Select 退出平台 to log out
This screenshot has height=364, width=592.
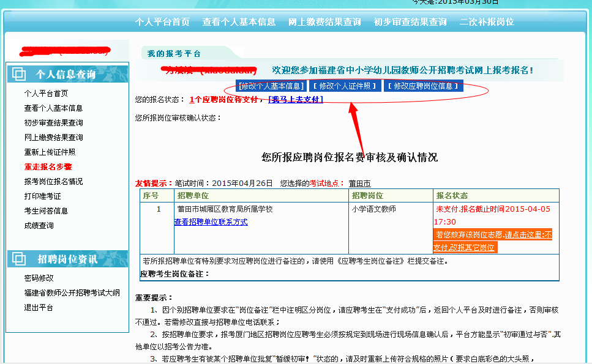click(x=39, y=308)
